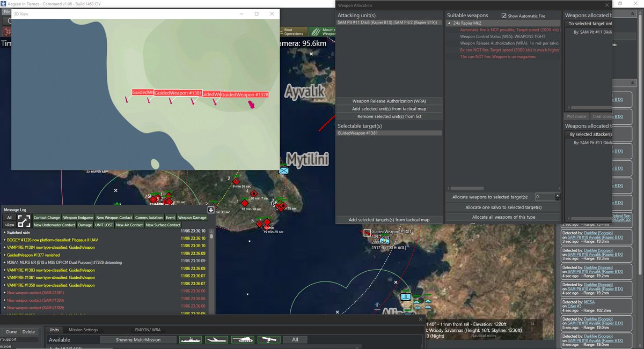
Task: Click Showing Multi-Mission button
Action: (x=138, y=339)
